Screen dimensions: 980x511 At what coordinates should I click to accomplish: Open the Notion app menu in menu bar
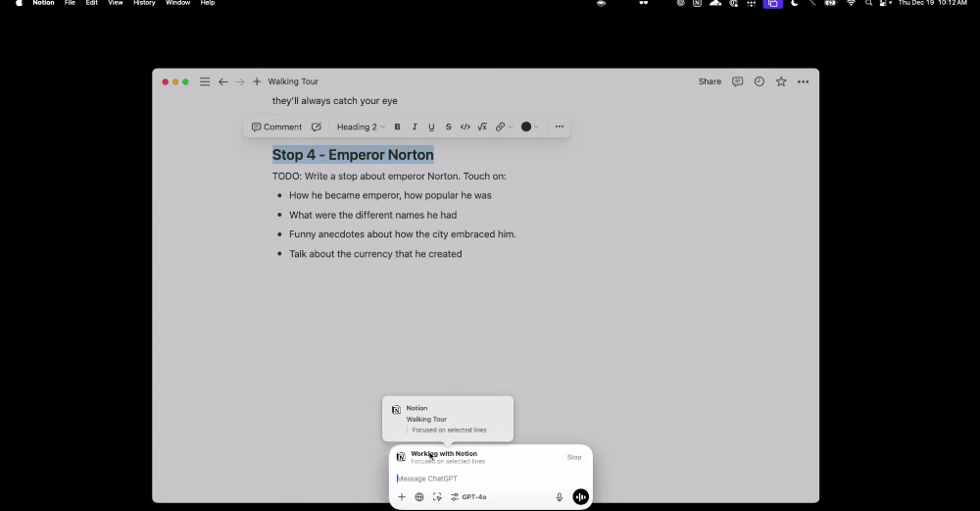click(x=43, y=3)
